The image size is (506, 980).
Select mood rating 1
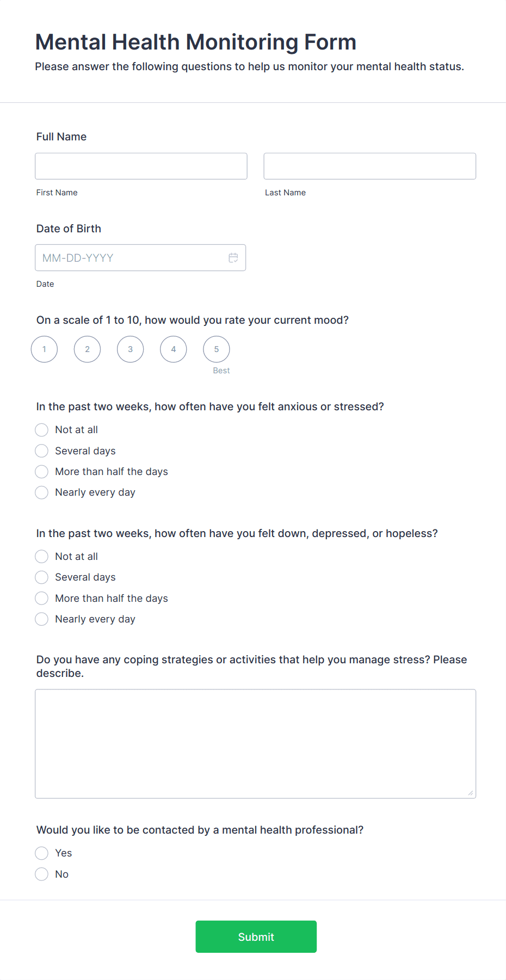44,349
